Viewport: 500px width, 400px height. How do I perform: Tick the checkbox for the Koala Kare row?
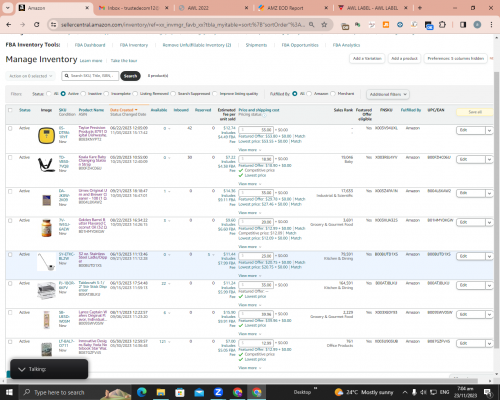[10, 157]
